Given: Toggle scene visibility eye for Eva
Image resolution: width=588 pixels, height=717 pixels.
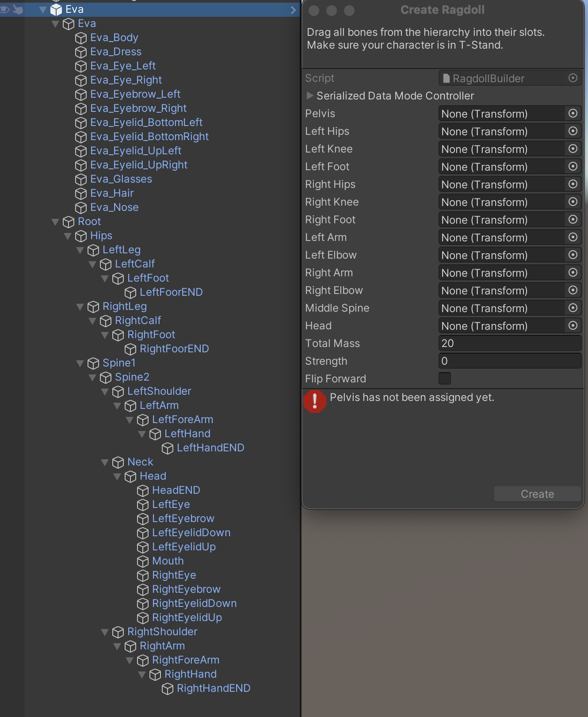Looking at the screenshot, I should point(5,9).
